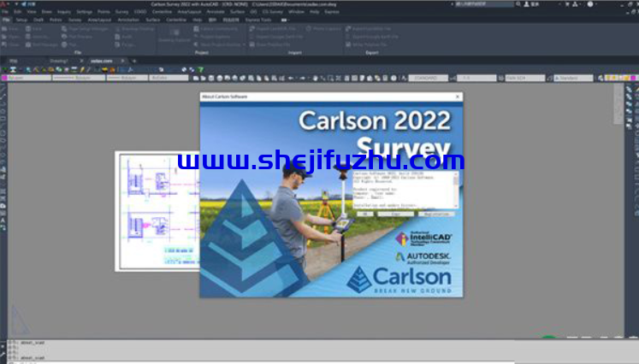Open Project Explorer from ribbon
Screen dimensions: 639x364
(213, 37)
